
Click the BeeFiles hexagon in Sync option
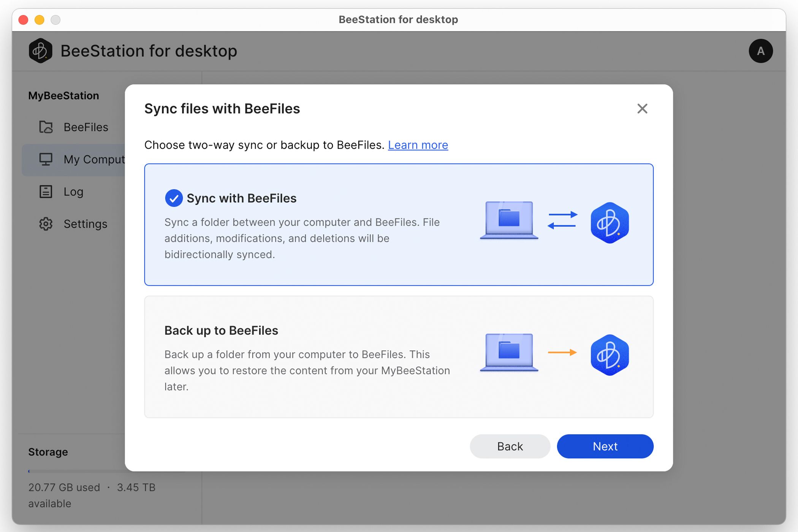click(610, 223)
